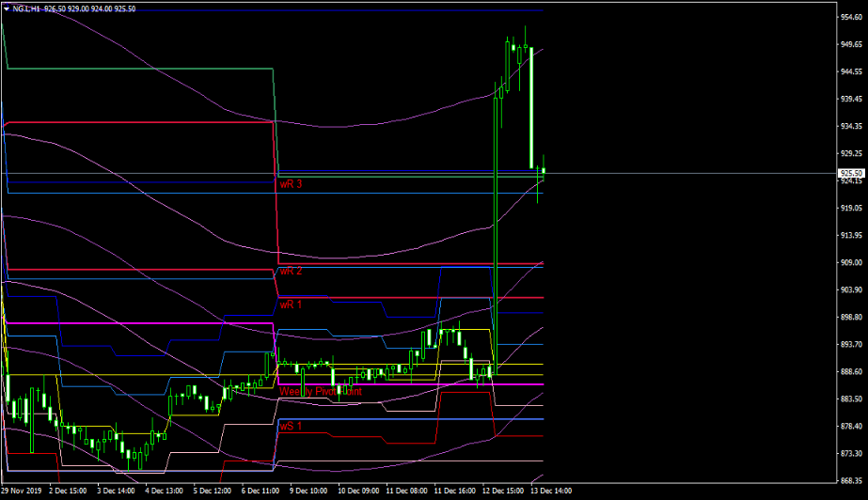This screenshot has height=500, width=868.
Task: Click the triangle arrow beside NG1,H1 title
Action: click(6, 8)
